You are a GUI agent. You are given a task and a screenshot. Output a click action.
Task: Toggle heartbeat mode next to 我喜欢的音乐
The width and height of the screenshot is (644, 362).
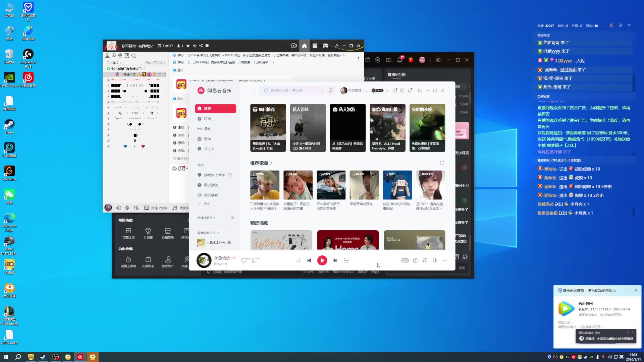230,175
